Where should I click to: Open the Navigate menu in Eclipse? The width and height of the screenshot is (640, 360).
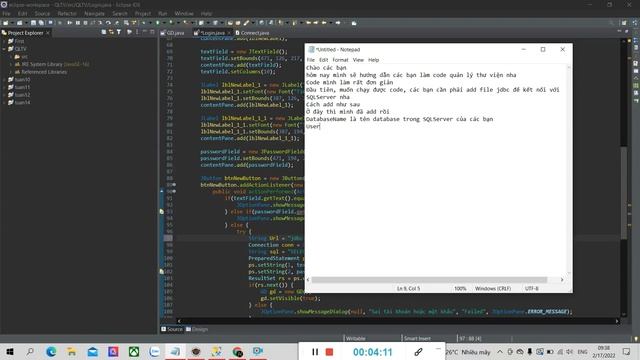[x=94, y=13]
